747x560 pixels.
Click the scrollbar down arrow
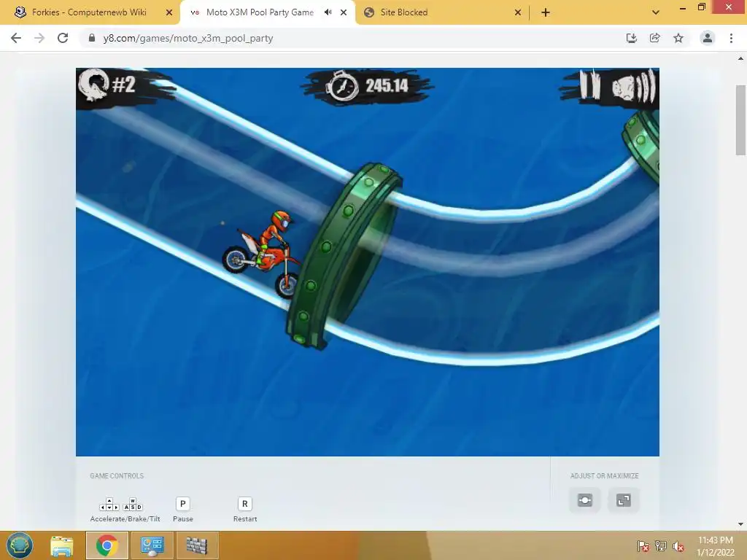tap(740, 524)
